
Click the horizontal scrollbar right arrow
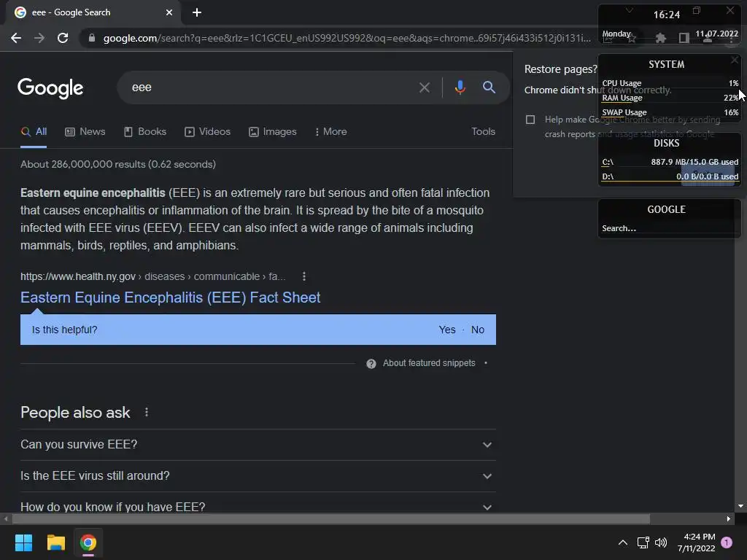[729, 518]
